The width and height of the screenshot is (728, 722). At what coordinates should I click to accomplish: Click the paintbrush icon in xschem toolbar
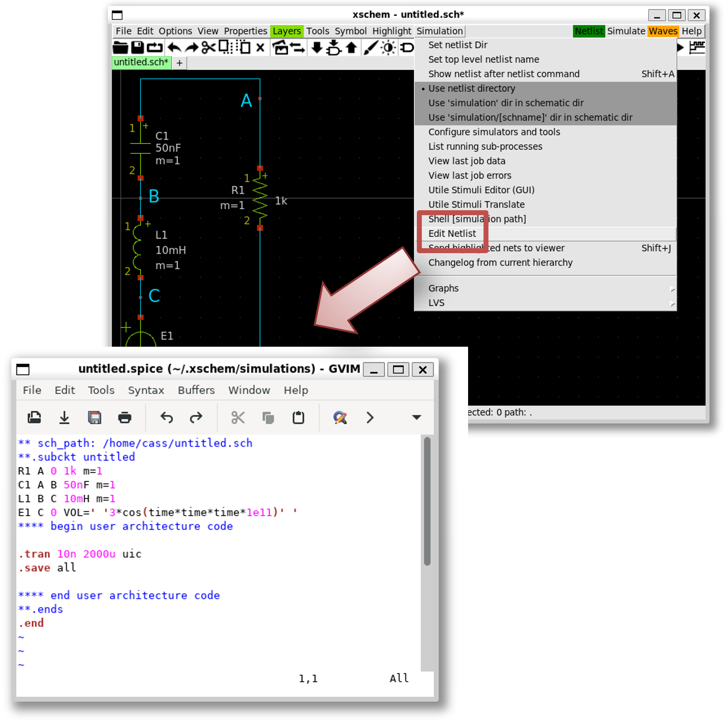pos(371,48)
